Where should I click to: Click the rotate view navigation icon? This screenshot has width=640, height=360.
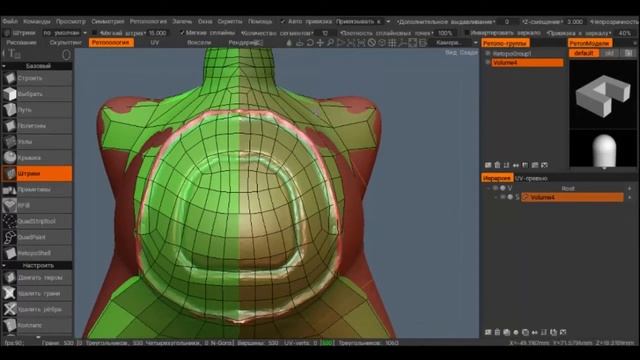click(x=310, y=42)
